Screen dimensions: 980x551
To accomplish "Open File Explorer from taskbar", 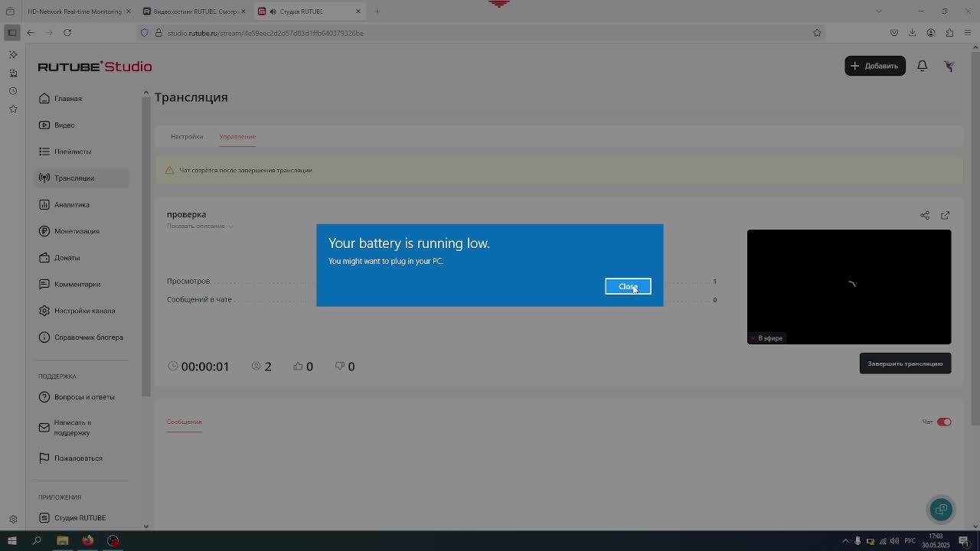I will click(x=62, y=541).
